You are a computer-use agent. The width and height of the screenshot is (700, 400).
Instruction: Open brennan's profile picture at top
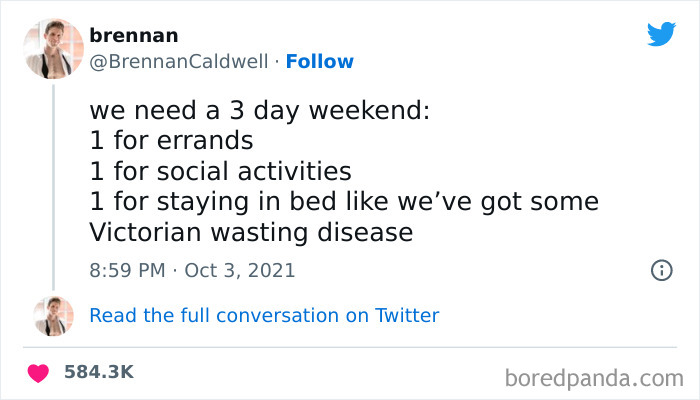(55, 47)
